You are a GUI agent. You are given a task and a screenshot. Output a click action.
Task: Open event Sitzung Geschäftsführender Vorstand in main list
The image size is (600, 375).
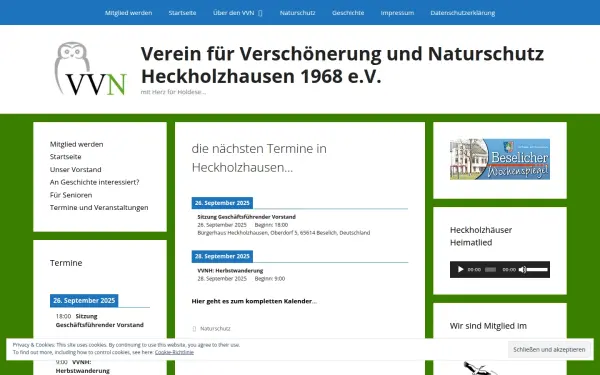point(246,217)
